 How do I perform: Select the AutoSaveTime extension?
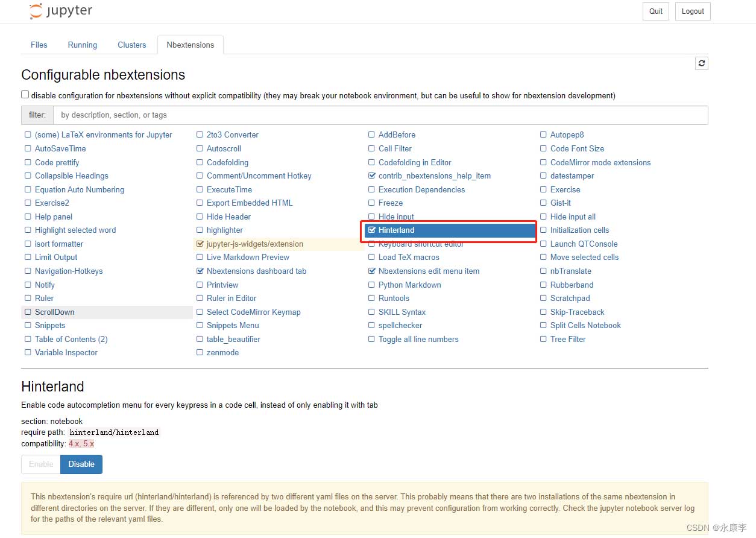click(60, 149)
